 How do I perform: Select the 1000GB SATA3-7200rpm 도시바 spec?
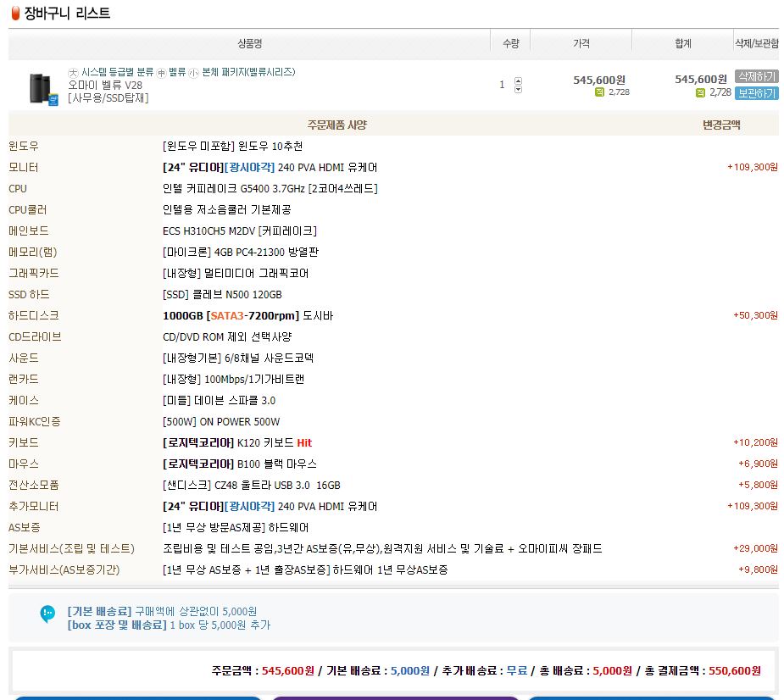pyautogui.click(x=247, y=315)
